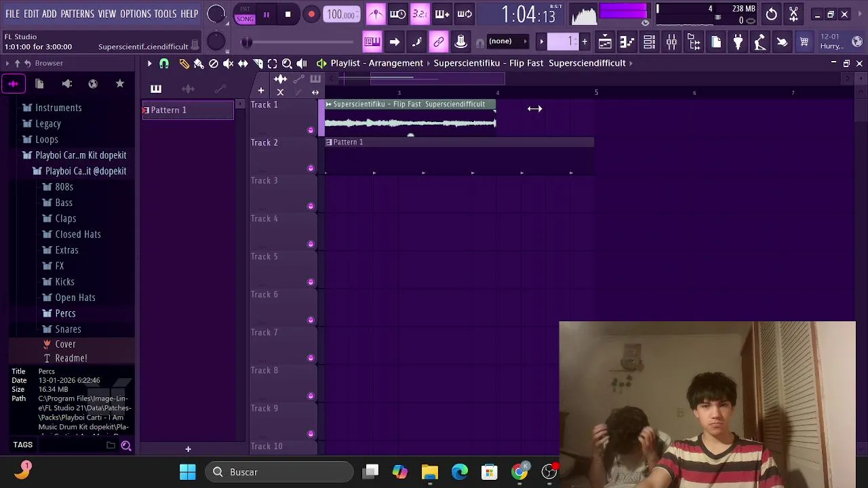The image size is (868, 488).
Task: Click the undo history circular arrow icon
Action: point(772,14)
